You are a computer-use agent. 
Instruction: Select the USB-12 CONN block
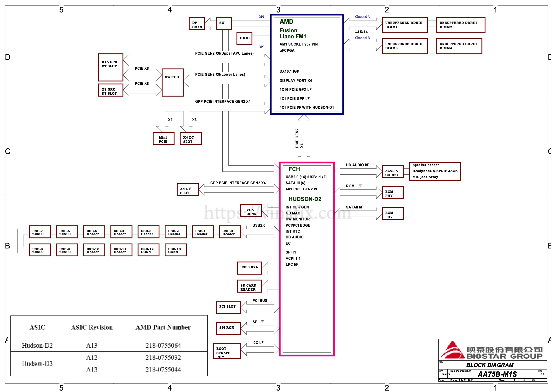[x=148, y=250]
